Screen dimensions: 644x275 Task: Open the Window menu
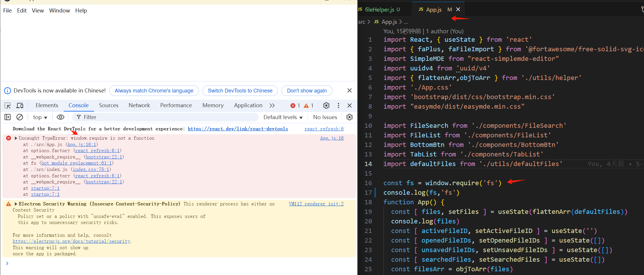[x=60, y=10]
